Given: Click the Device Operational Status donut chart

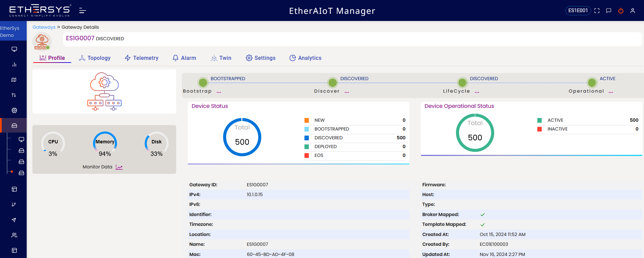Looking at the screenshot, I should click(475, 133).
